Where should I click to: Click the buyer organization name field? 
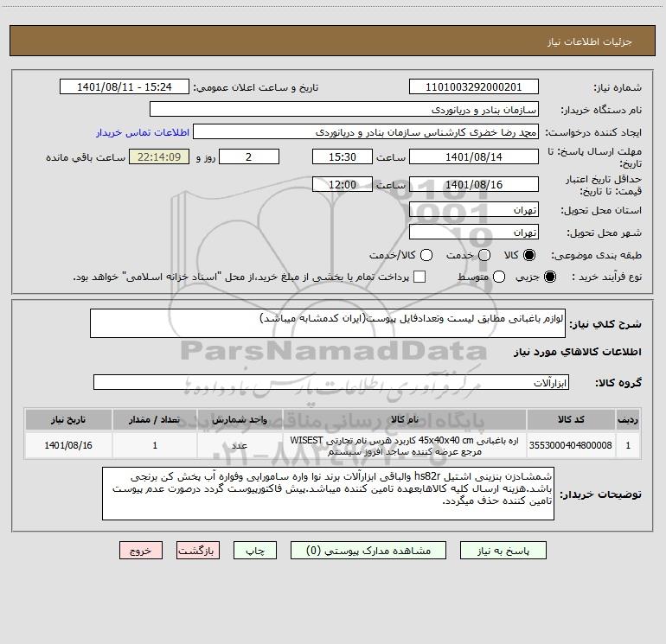coord(344,109)
